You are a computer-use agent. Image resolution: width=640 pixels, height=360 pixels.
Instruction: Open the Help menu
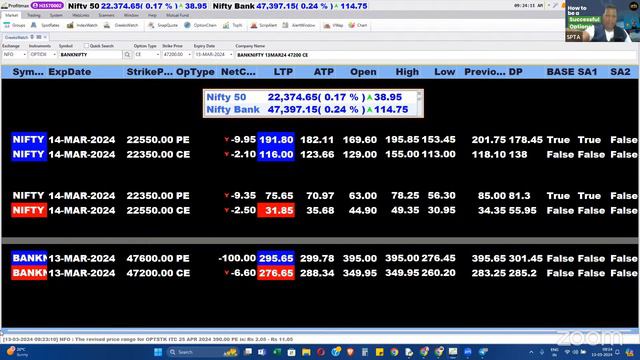tap(152, 16)
